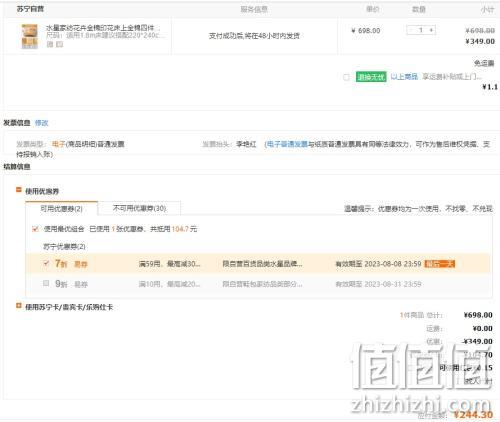Click 修改 to edit invoice info

click(42, 123)
